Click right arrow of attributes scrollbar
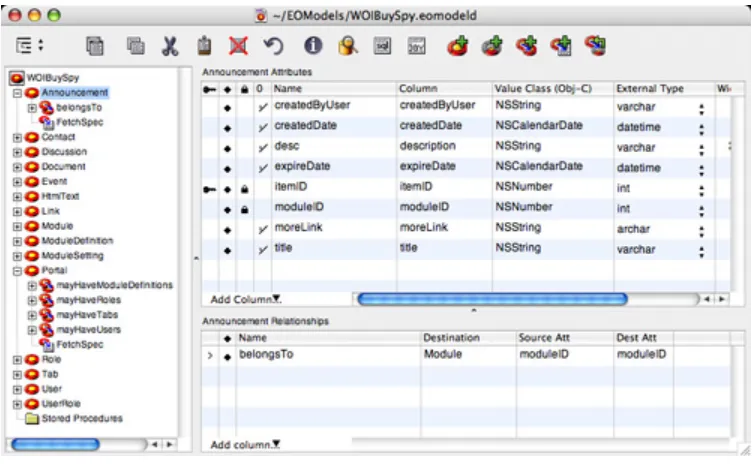Viewport: 752px width, 464px height. point(721,299)
